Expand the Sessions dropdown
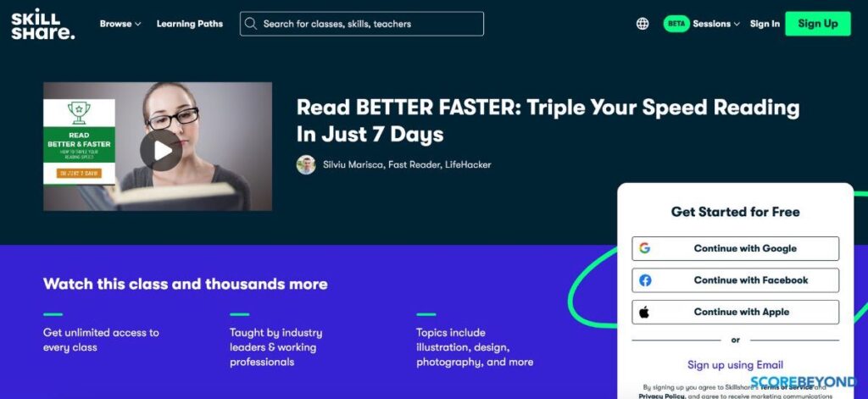This screenshot has height=399, width=868. [716, 24]
